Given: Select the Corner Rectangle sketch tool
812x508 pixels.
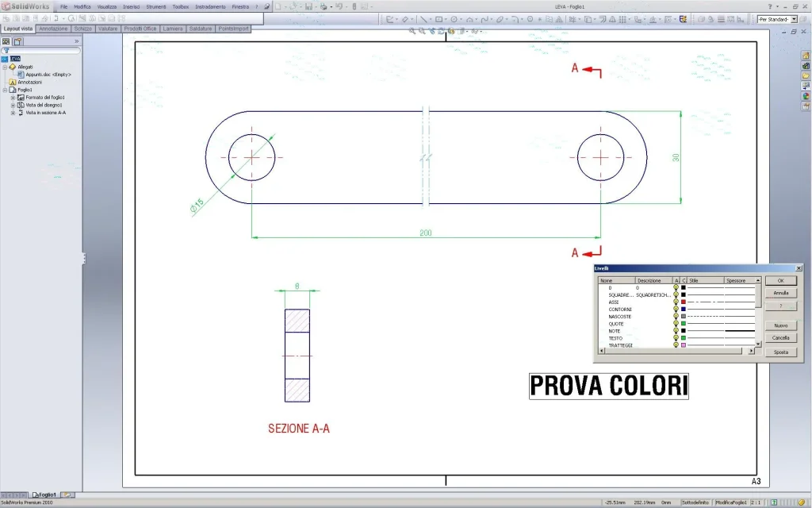Looking at the screenshot, I should click(x=439, y=19).
